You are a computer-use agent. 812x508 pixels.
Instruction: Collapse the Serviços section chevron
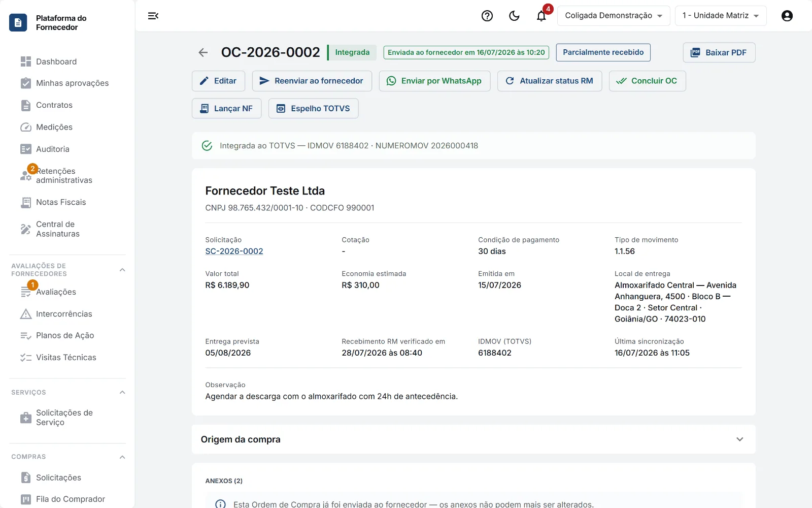122,392
